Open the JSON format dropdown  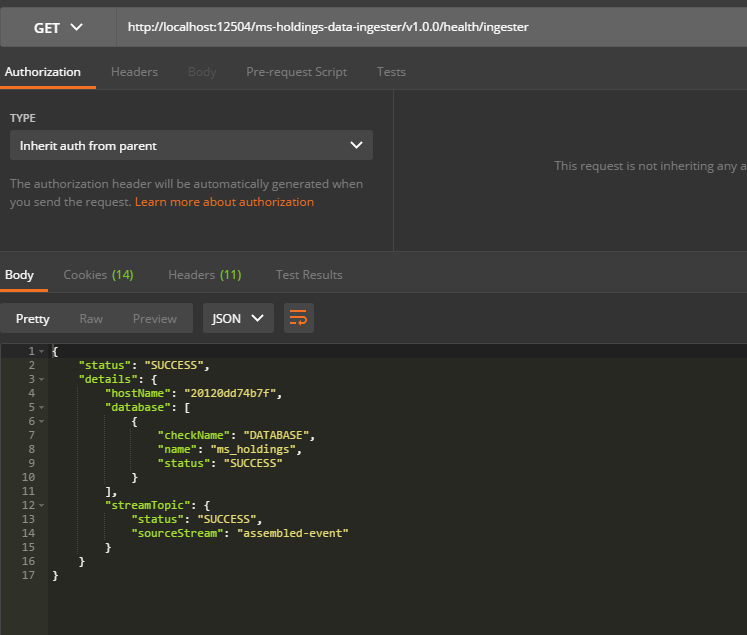238,319
